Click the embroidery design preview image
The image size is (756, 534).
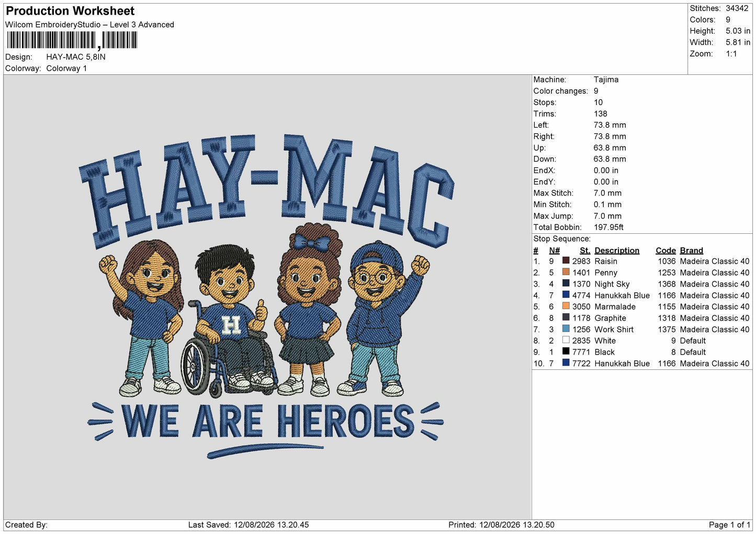coord(267,297)
